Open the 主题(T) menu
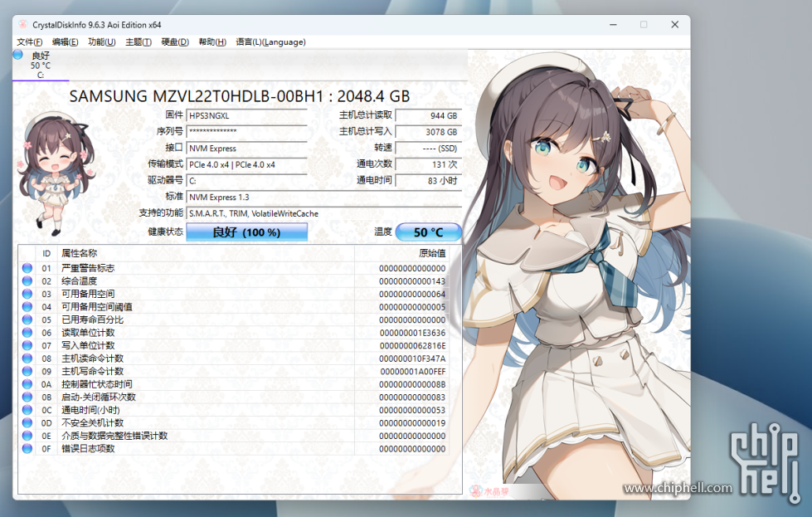812x517 pixels. point(139,42)
